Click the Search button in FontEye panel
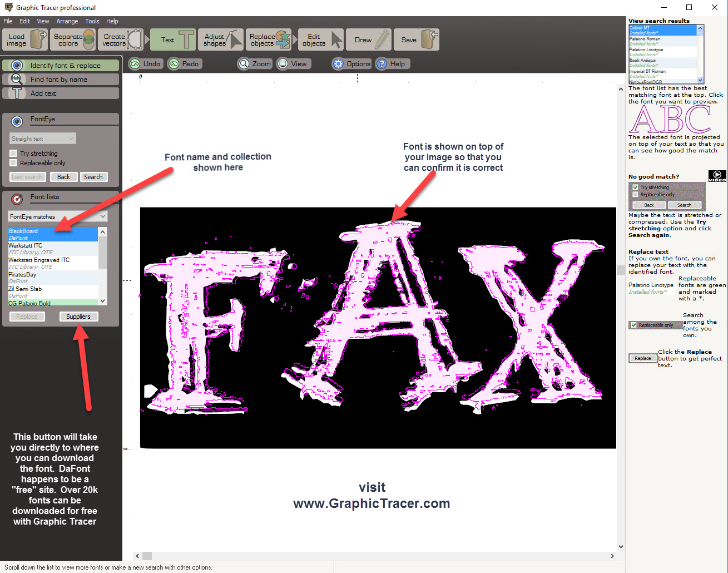 (93, 177)
